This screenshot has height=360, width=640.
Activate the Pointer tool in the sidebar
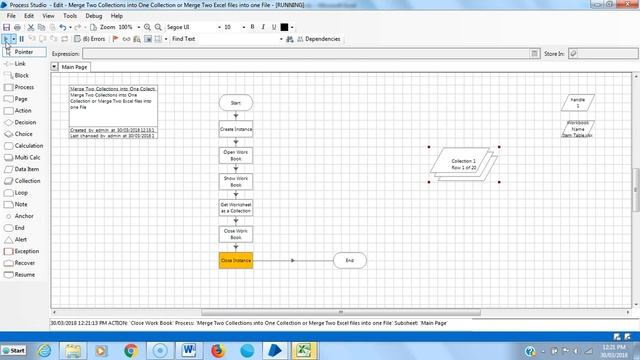tap(24, 52)
